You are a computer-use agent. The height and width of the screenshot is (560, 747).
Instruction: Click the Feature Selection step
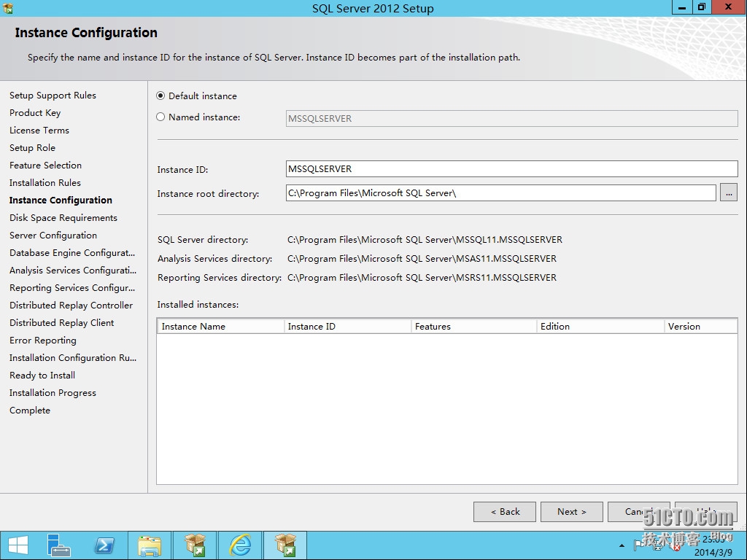pyautogui.click(x=46, y=166)
